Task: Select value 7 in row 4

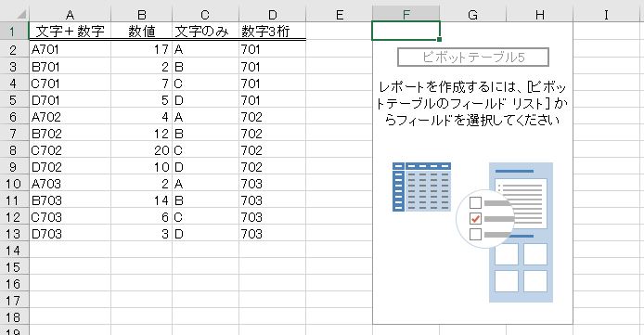Action: coord(141,84)
